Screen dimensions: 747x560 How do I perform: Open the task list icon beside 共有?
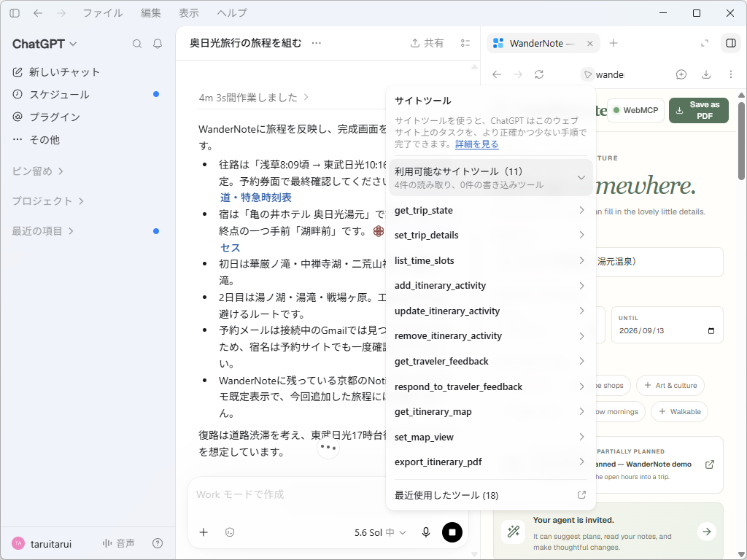[x=465, y=43]
